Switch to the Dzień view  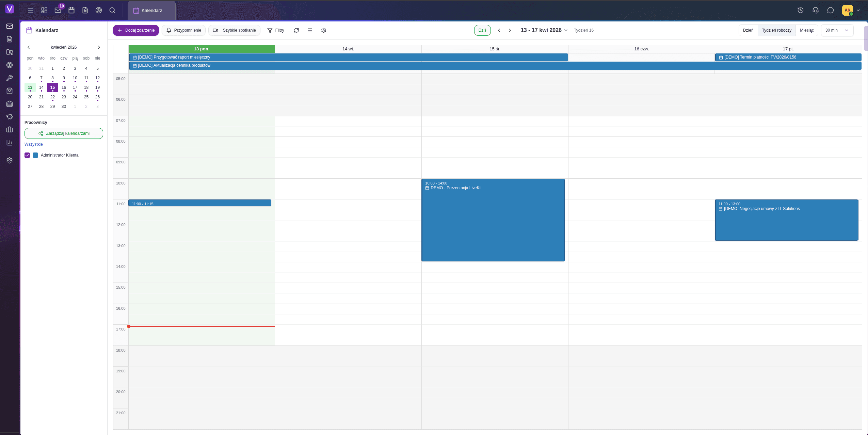click(x=748, y=30)
